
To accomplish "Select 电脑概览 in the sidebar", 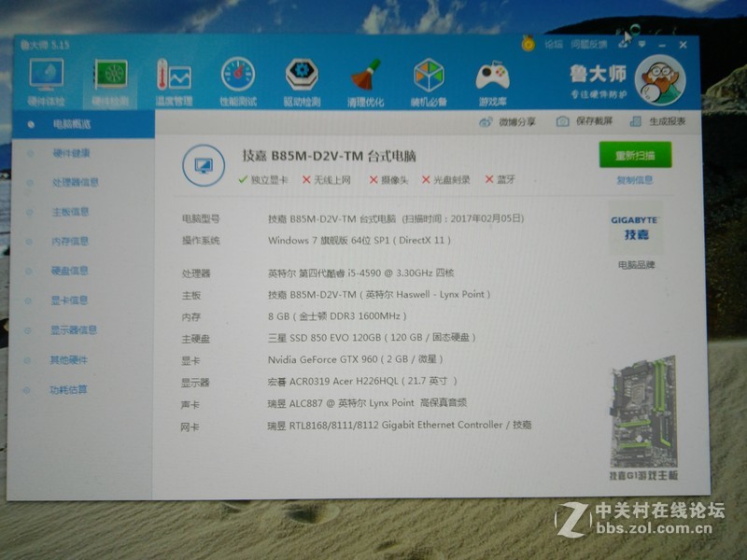I will pyautogui.click(x=83, y=124).
